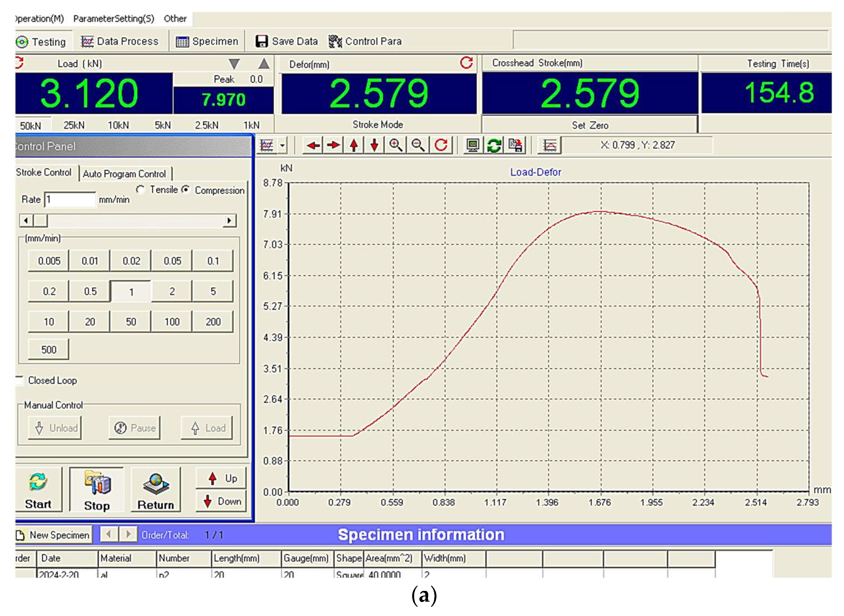Select the Compression radio button
The image size is (844, 616).
[185, 190]
